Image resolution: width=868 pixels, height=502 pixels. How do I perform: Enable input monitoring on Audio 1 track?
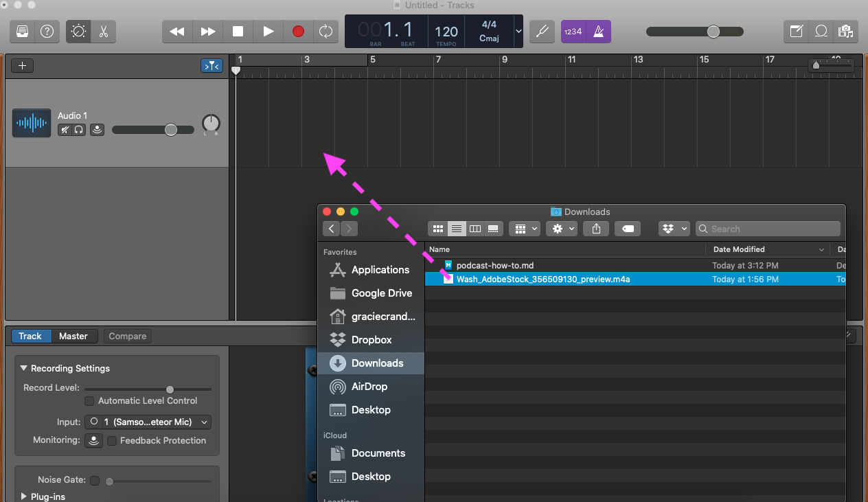[x=98, y=129]
